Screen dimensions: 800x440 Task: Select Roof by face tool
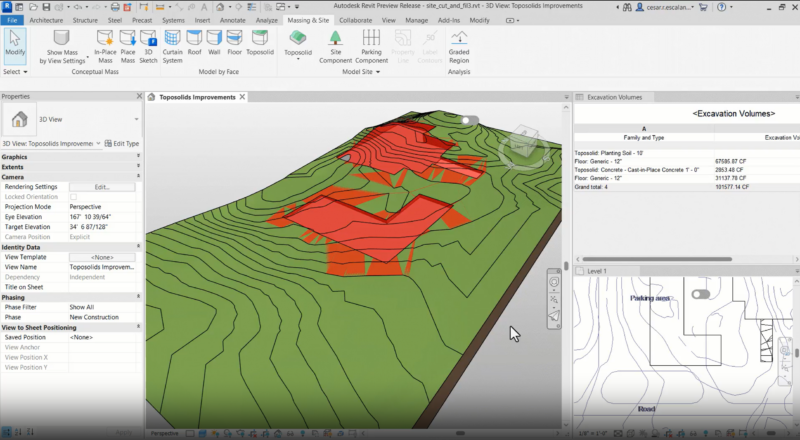(x=194, y=43)
